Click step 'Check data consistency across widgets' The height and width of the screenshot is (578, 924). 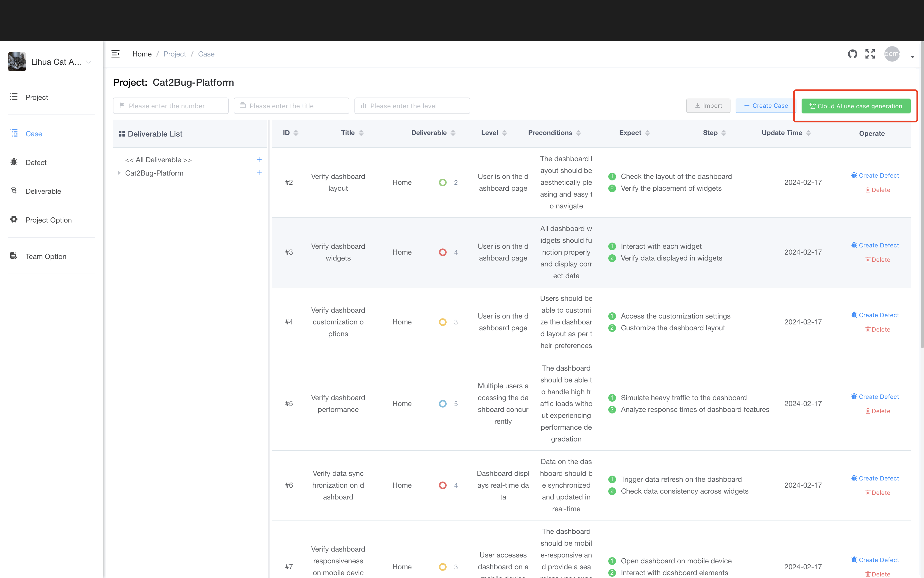684,491
